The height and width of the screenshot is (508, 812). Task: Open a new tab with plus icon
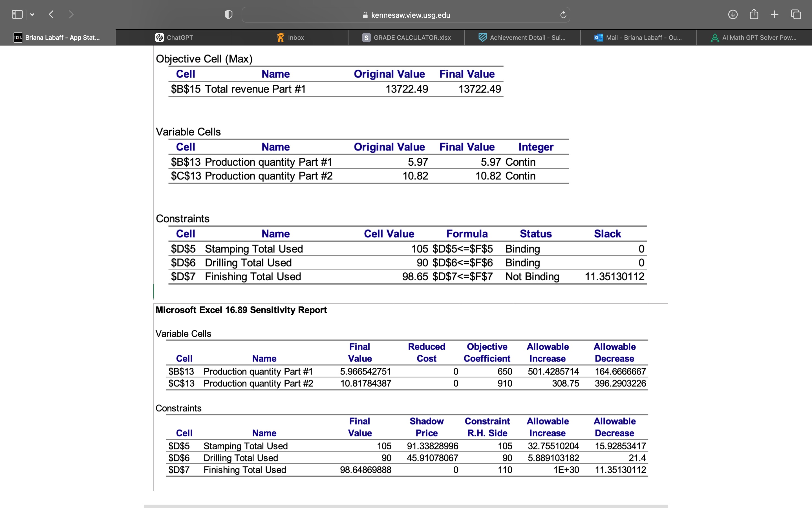[775, 14]
